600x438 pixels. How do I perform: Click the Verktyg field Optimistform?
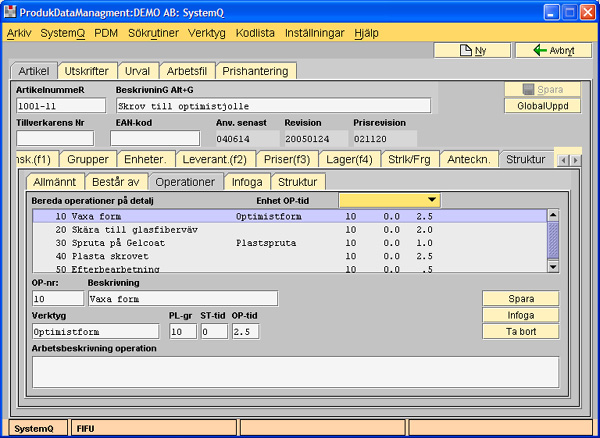96,331
